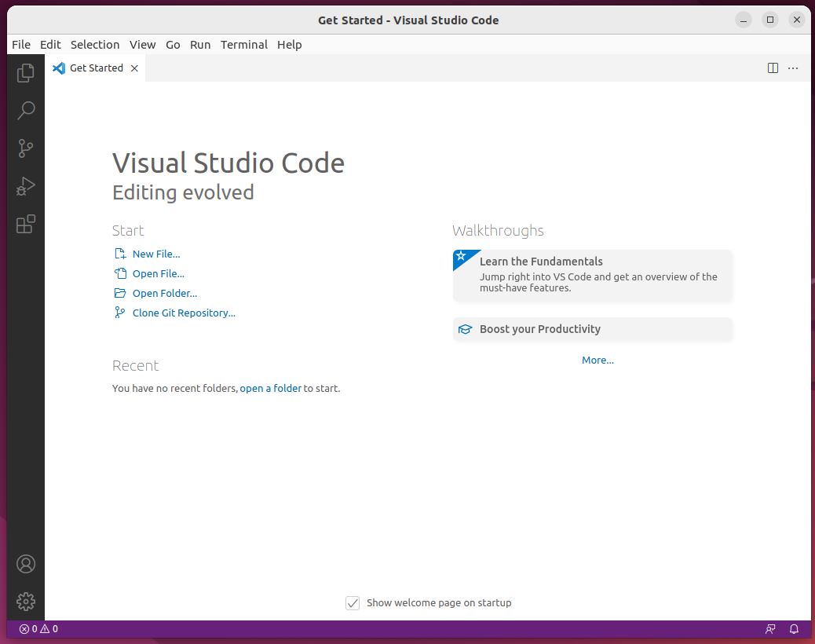Open the Extensions view icon

tap(26, 225)
